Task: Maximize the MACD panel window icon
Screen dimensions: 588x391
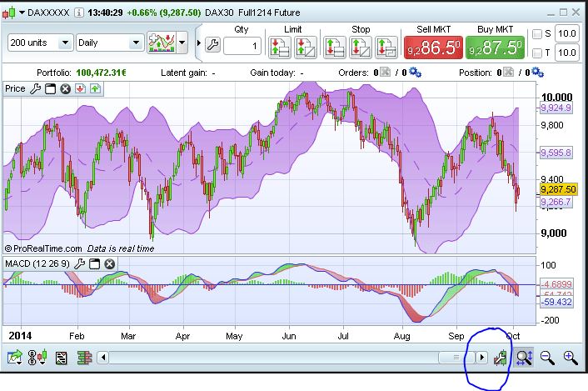Action: click(x=94, y=263)
